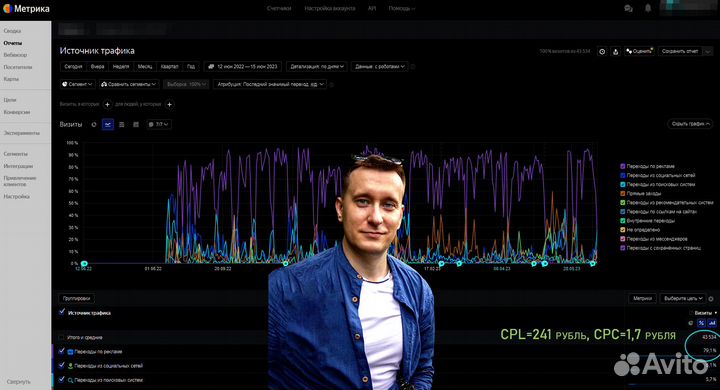
Task: Toggle column bar chart display icon
Action: (712, 323)
